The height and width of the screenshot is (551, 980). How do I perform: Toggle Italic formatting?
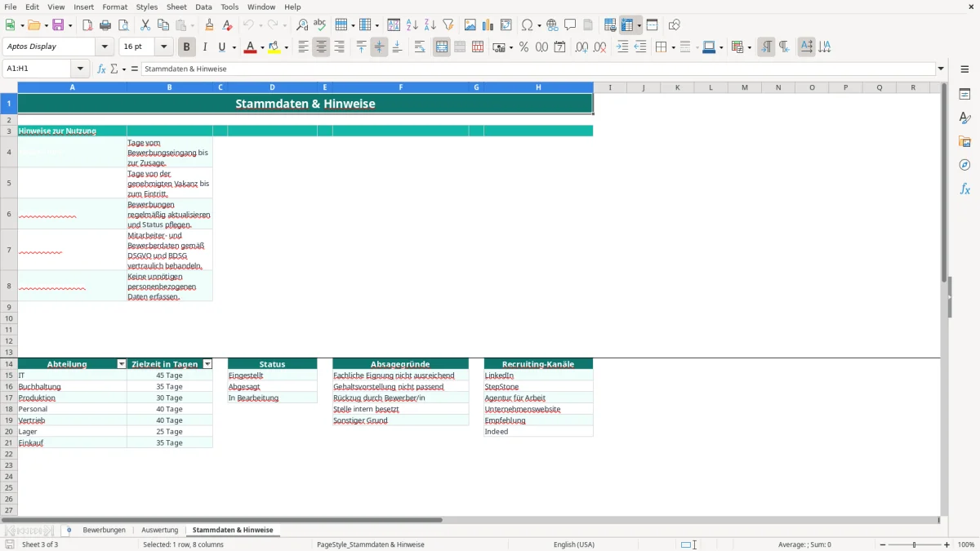click(205, 47)
